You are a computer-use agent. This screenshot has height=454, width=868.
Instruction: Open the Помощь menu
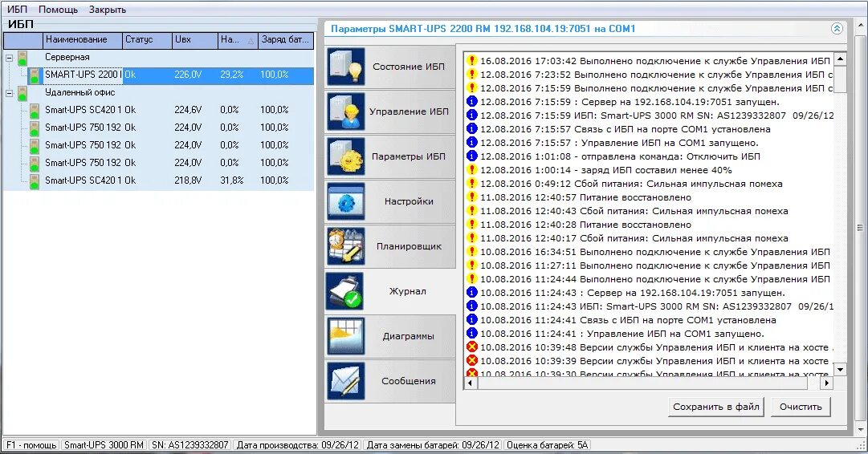pyautogui.click(x=58, y=10)
